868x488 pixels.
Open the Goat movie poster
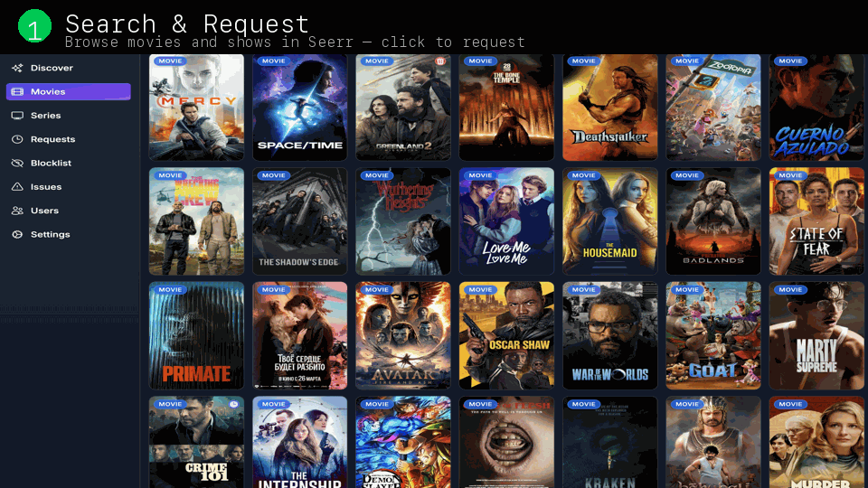pos(713,336)
